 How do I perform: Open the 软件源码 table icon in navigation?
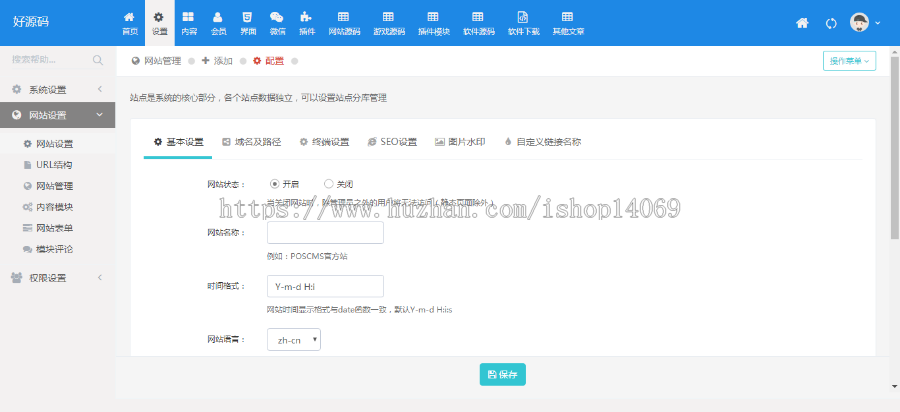coord(478,17)
